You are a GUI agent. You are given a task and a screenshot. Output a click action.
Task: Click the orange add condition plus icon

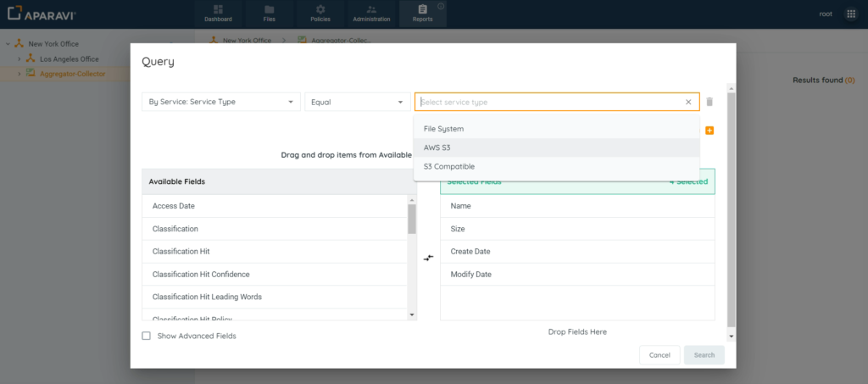709,131
